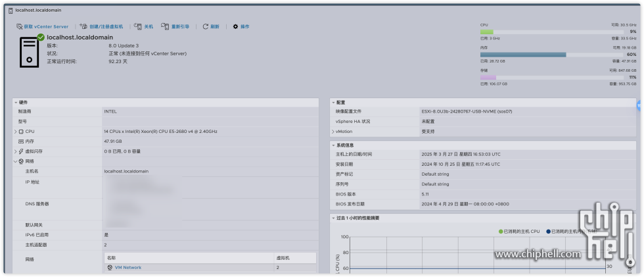Click the 47.91 GB memory value in 硬件
This screenshot has height=277, width=644.
click(113, 141)
